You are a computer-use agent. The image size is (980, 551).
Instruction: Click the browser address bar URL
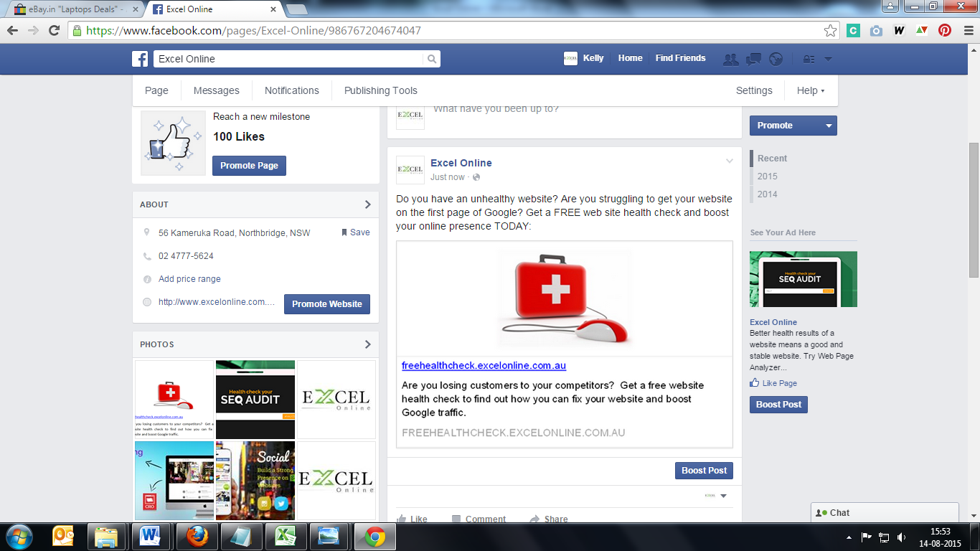point(253,31)
